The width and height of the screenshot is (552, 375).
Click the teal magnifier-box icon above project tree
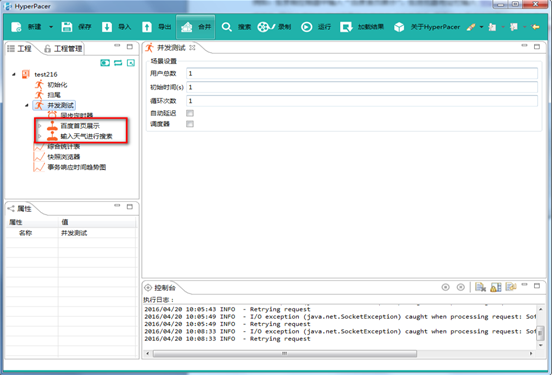tap(131, 63)
